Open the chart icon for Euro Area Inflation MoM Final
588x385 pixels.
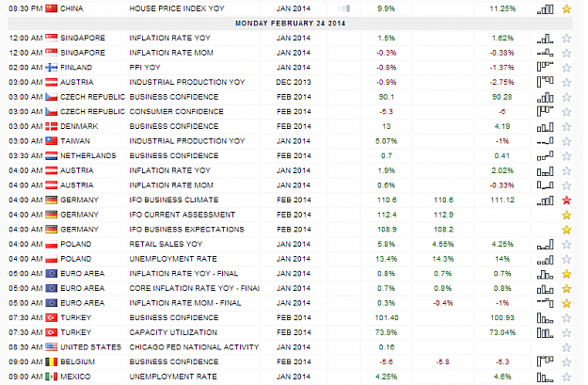tap(545, 303)
